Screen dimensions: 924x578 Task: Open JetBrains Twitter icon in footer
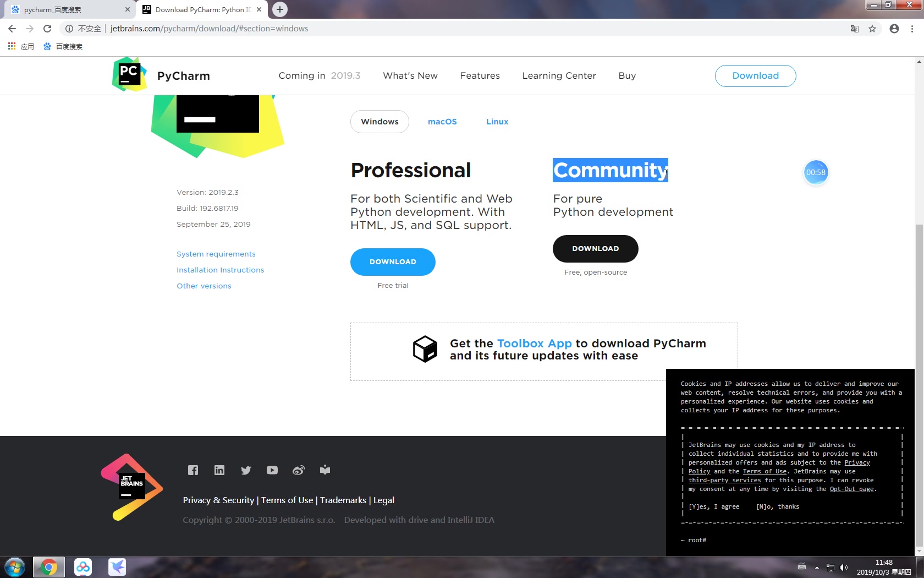246,470
